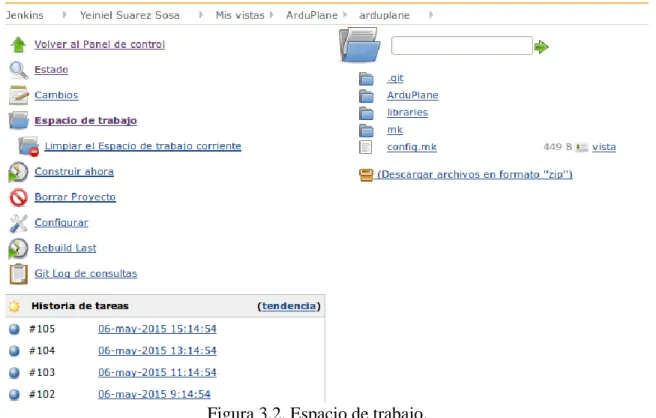The height and width of the screenshot is (418, 656).
Task: Open the config.mk file link
Action: 412,147
